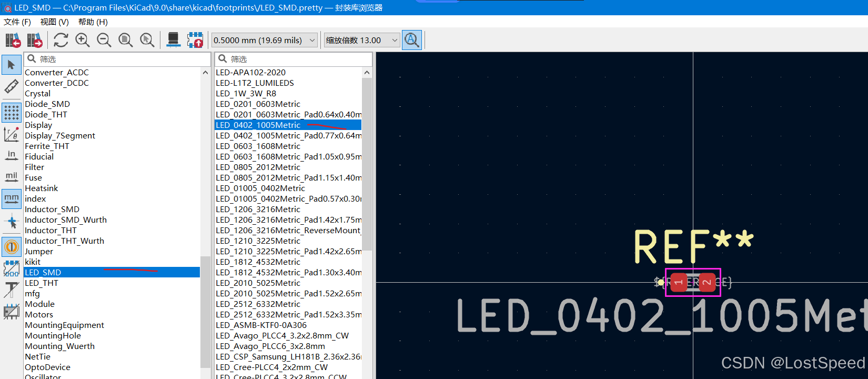The image size is (868, 379).
Task: Click the footprint list scroll-up arrow
Action: 367,73
